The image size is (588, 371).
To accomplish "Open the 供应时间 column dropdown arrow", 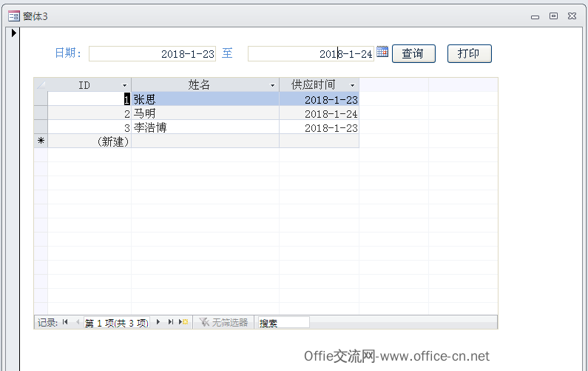I will (x=353, y=86).
